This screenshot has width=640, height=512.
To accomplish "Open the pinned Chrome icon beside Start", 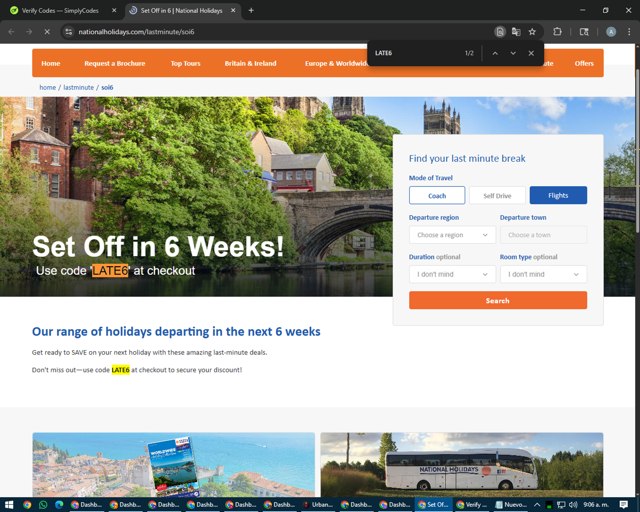I will point(27,505).
